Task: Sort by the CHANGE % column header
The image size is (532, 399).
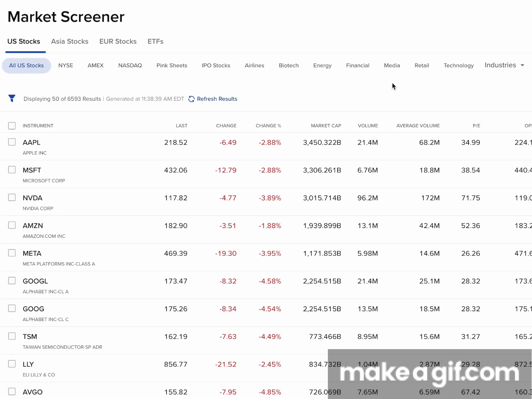Action: (x=268, y=126)
